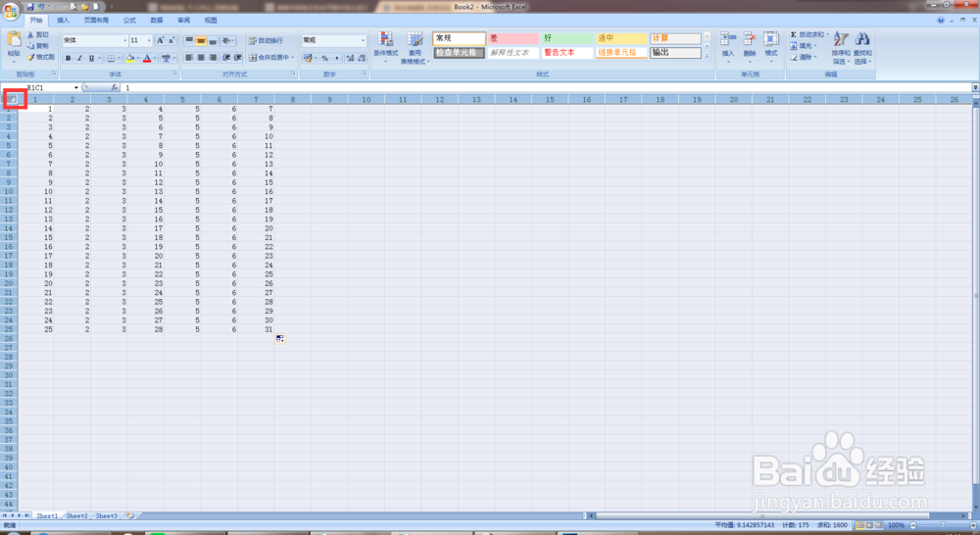
Task: Click the Increase Indent icon
Action: click(237, 58)
